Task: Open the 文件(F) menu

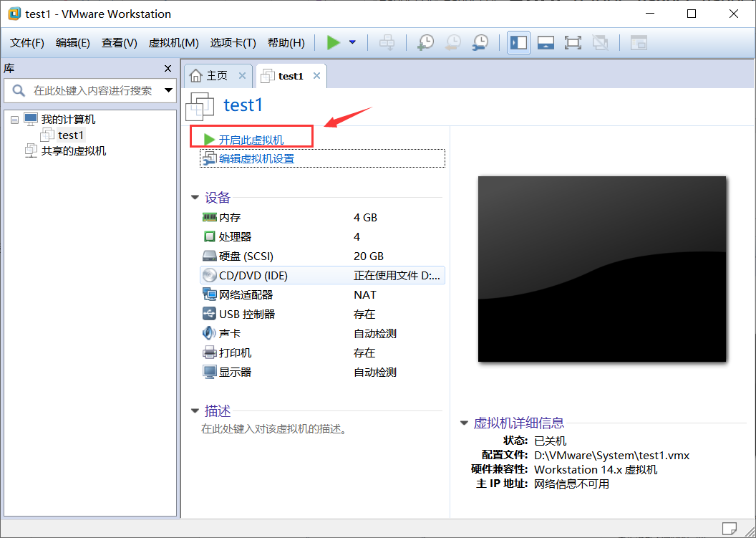Action: point(27,43)
